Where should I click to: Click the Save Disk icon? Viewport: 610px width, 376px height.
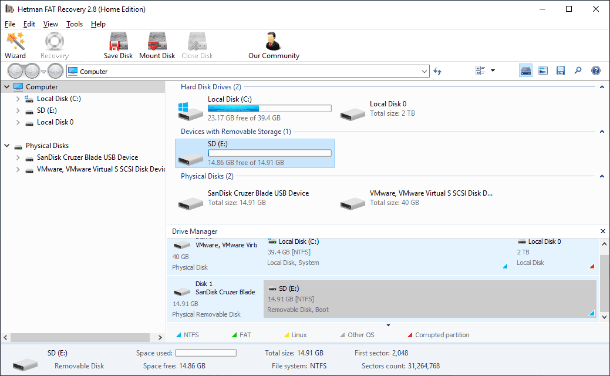[118, 45]
